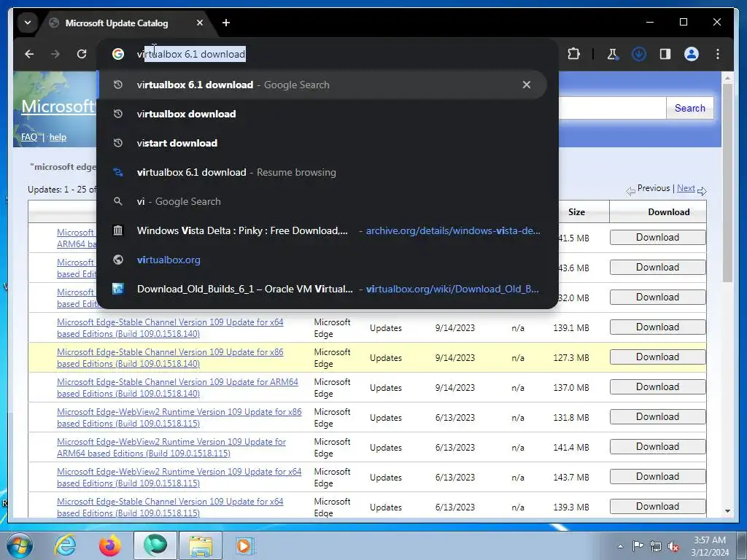The width and height of the screenshot is (747, 560).
Task: Close the Microsoft Update Catalog tab
Action: (x=200, y=23)
